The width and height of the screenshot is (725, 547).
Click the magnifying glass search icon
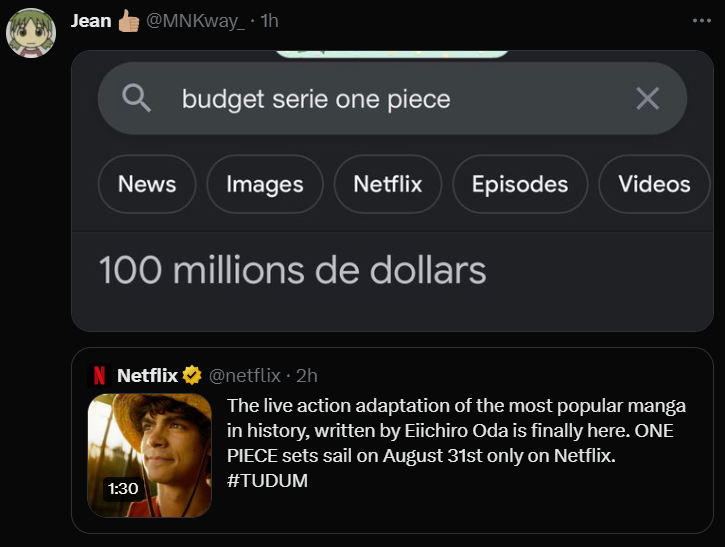pos(136,98)
